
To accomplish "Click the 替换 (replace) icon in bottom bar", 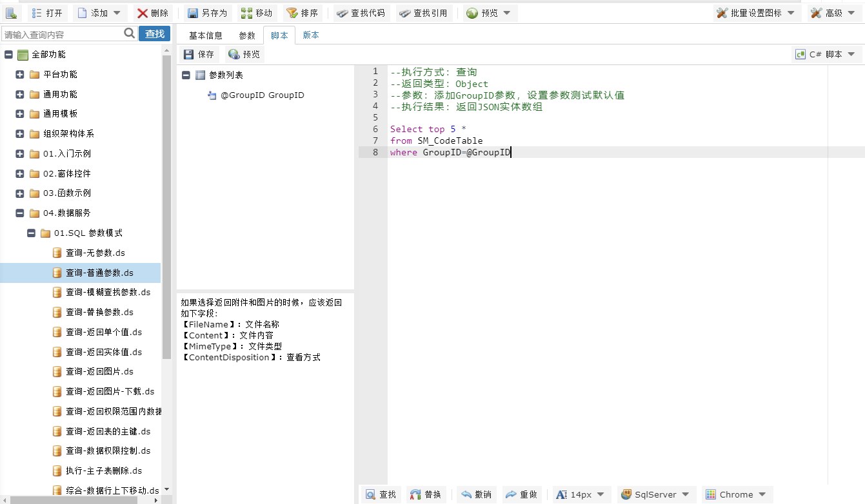I will click(415, 494).
